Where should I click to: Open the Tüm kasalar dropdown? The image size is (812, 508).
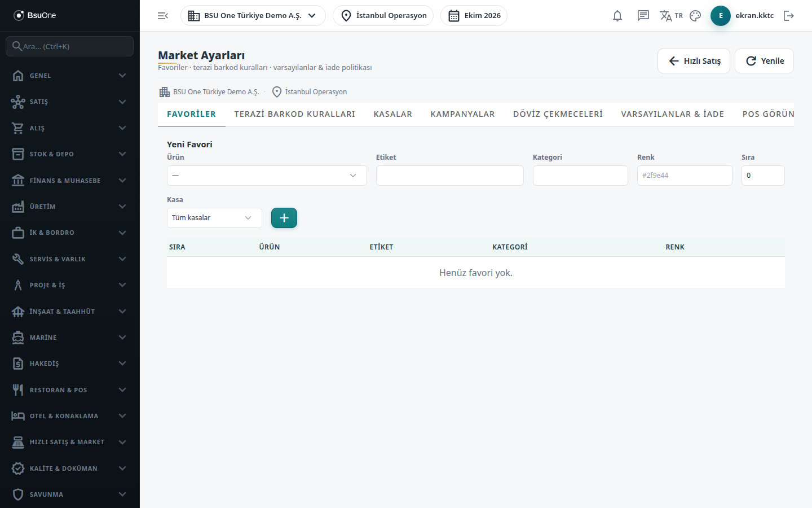tap(214, 218)
